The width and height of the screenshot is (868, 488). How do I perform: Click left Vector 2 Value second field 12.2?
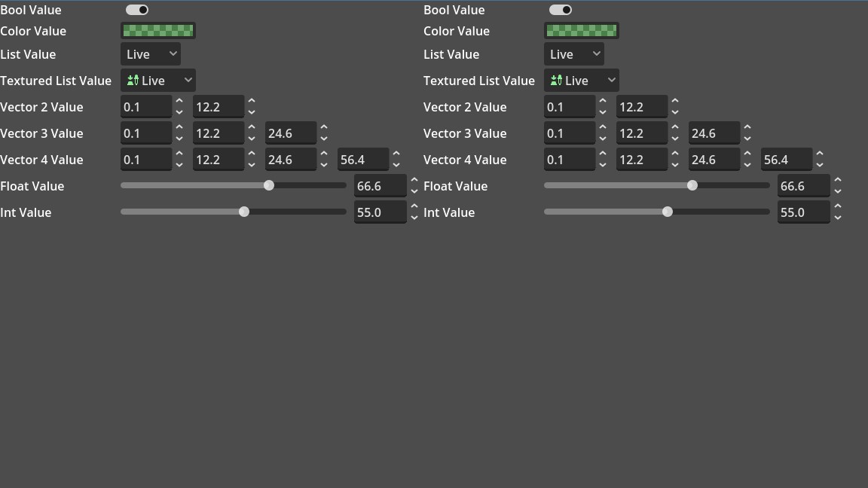[219, 107]
